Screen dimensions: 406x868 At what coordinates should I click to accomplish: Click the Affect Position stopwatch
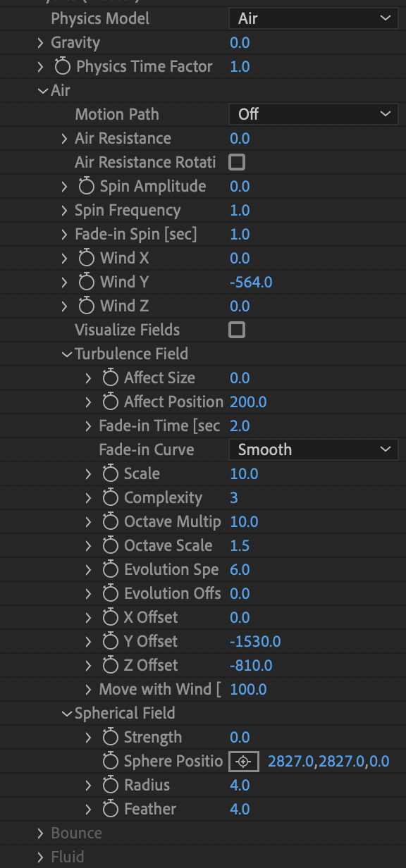(110, 402)
